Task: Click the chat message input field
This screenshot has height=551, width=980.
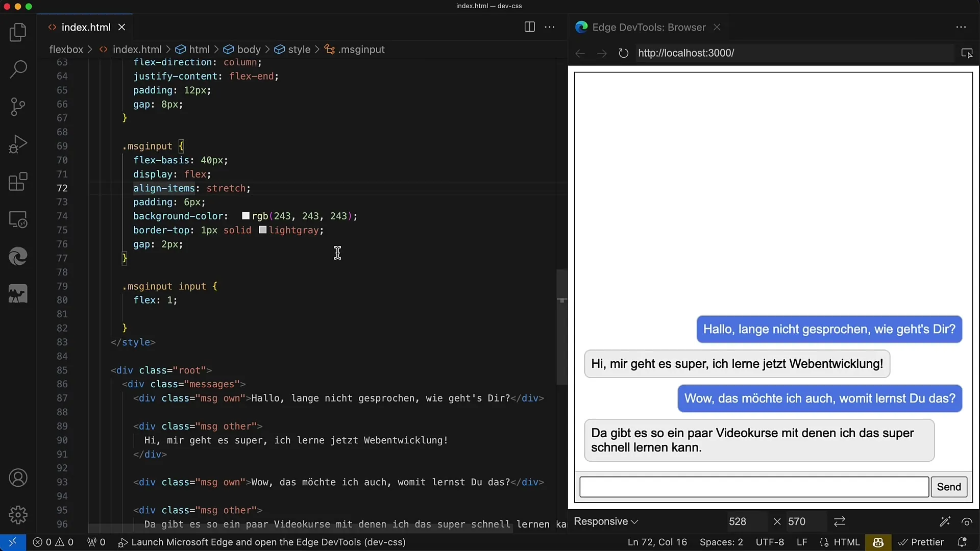Action: coord(754,487)
